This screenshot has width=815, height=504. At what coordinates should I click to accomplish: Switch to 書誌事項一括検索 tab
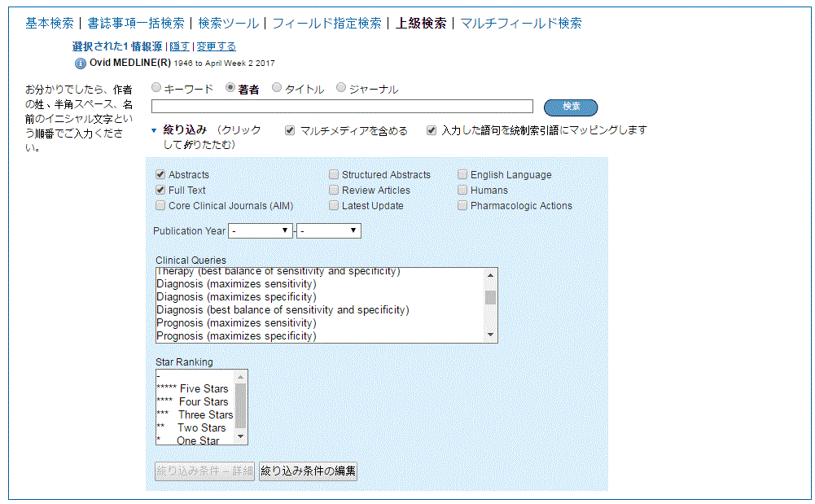tap(136, 24)
